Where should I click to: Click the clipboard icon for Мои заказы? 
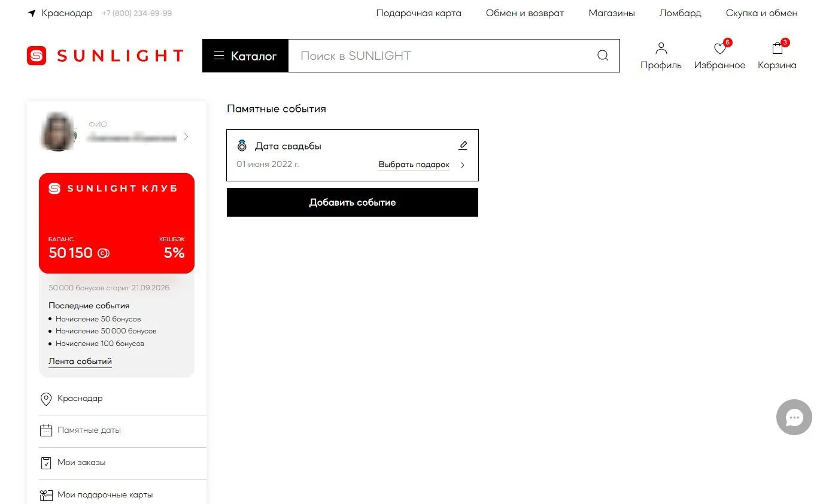46,463
